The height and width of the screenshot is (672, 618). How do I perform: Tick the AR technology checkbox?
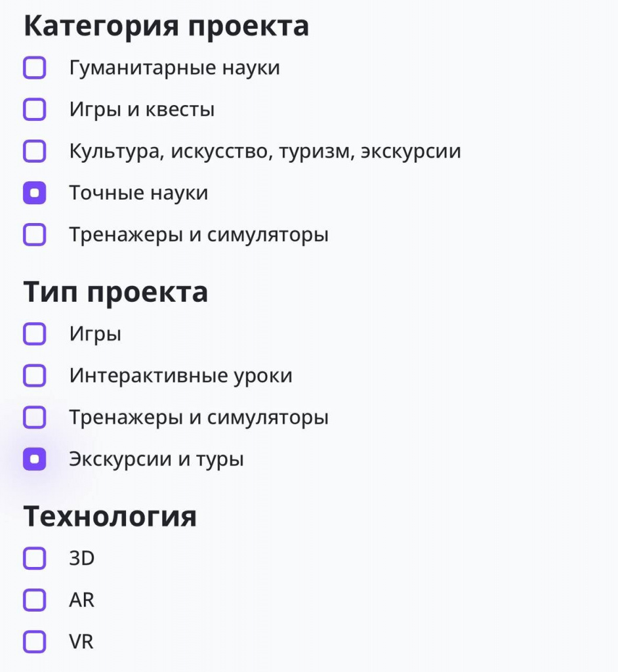click(x=34, y=600)
